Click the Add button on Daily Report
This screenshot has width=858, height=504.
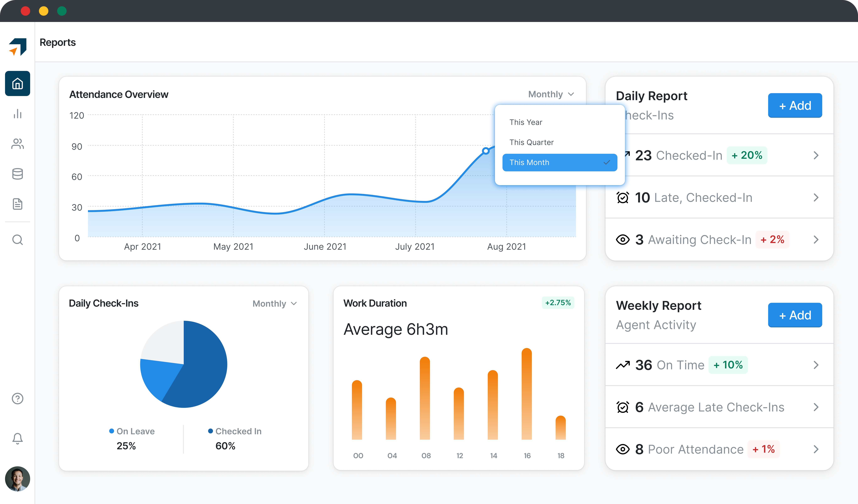(795, 105)
